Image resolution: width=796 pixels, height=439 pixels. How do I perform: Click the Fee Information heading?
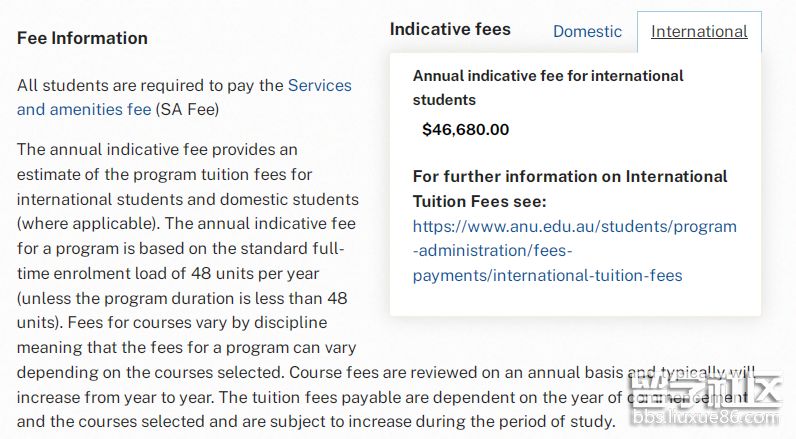tap(82, 38)
